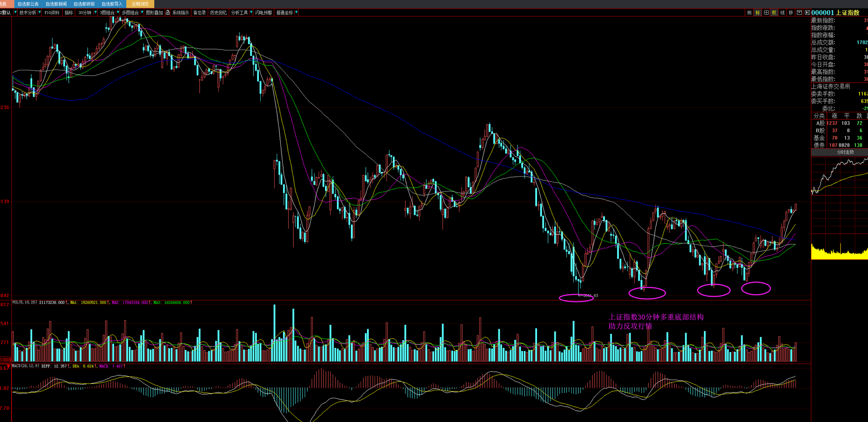Screen dimensions: 868x422
Task: Expand the 技术分析 dropdown arrow
Action: 40,13
